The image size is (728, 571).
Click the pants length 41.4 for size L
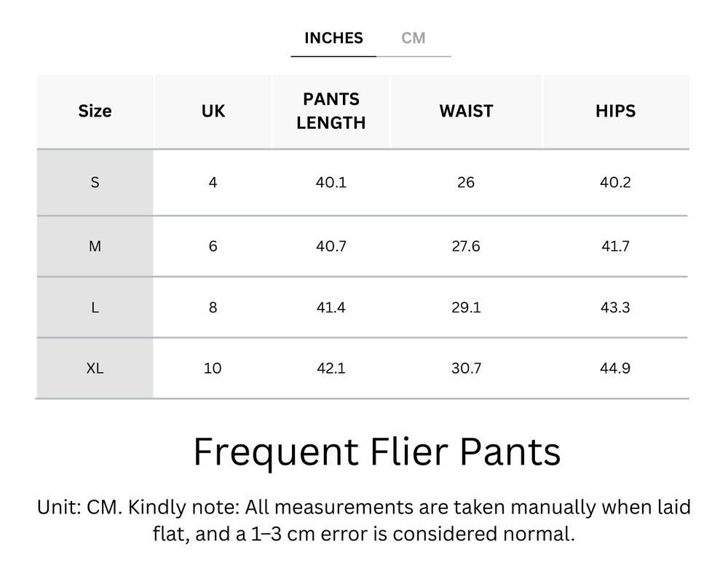[x=331, y=307]
